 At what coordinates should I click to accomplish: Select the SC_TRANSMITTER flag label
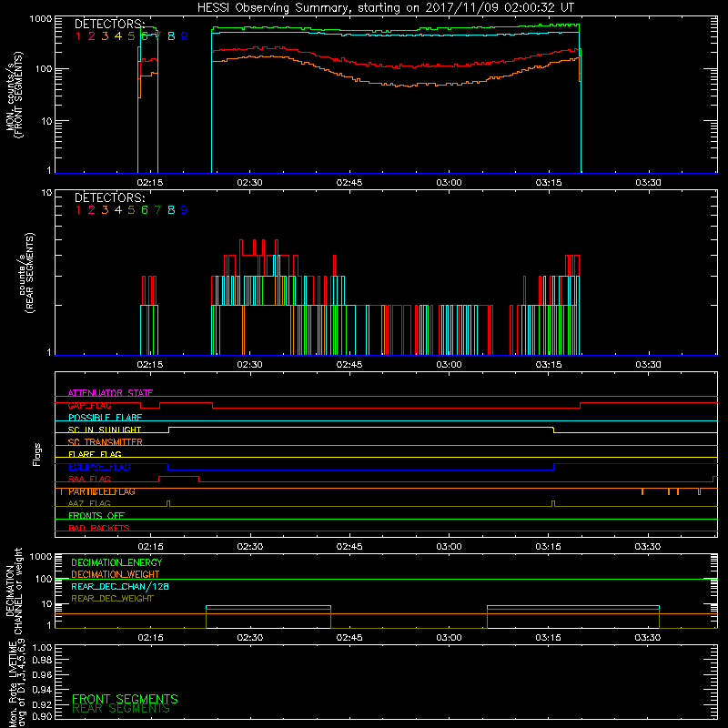coord(106,442)
